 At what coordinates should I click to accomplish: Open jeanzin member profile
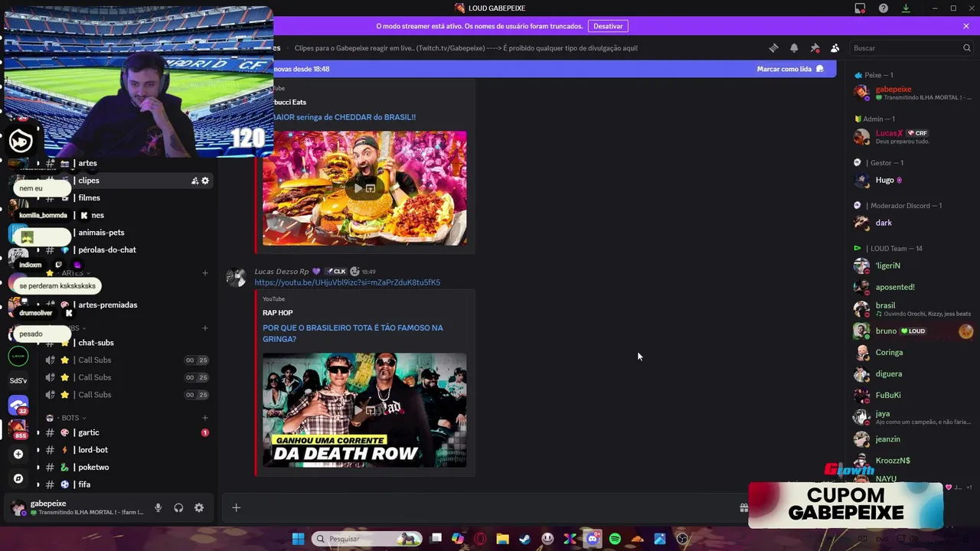point(913,439)
